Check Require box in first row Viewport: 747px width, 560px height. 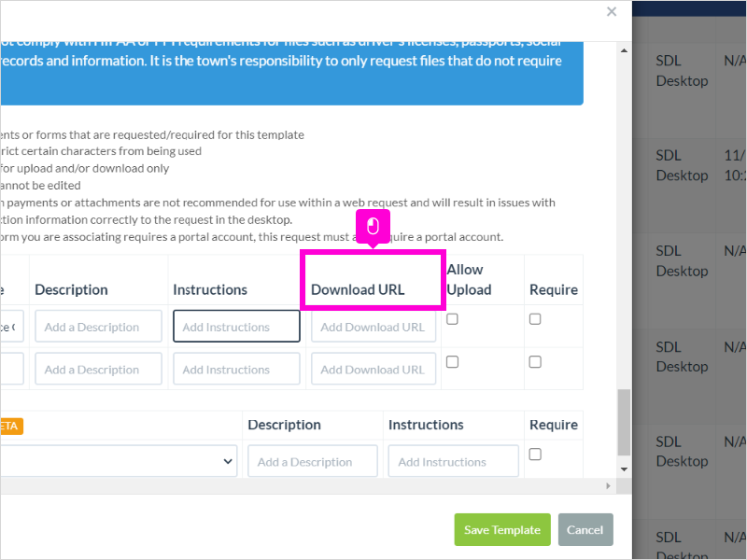point(535,319)
